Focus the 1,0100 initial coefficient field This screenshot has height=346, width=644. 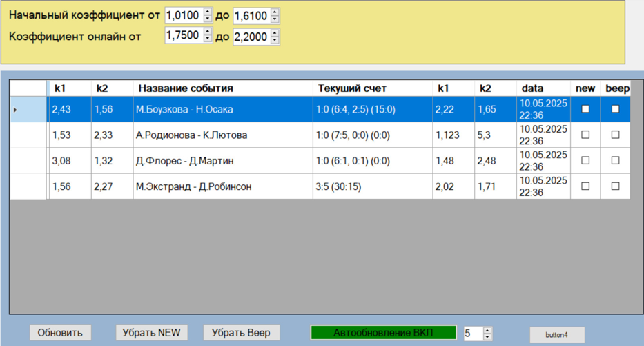click(184, 16)
